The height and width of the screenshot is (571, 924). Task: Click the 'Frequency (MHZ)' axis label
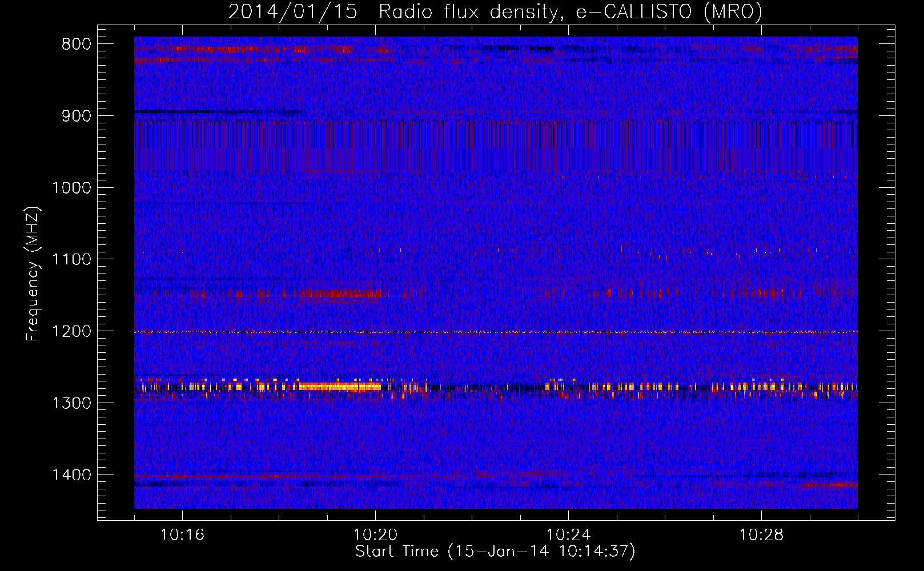pos(33,274)
